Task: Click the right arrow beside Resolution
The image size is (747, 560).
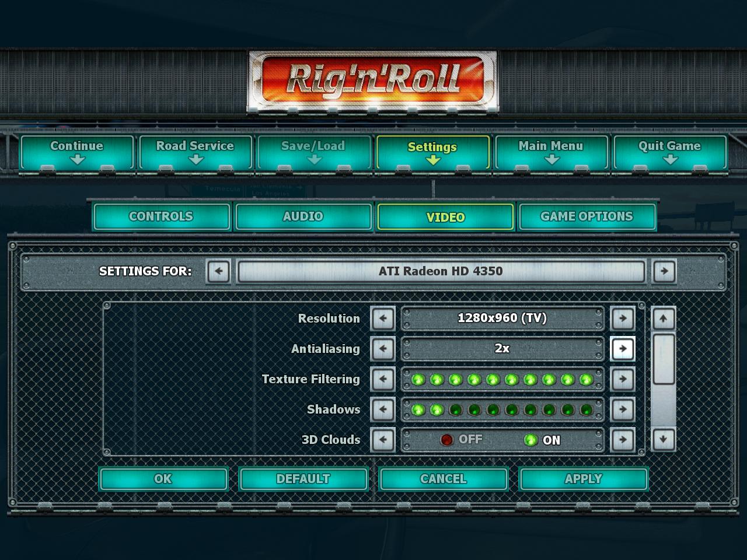Action: [623, 318]
